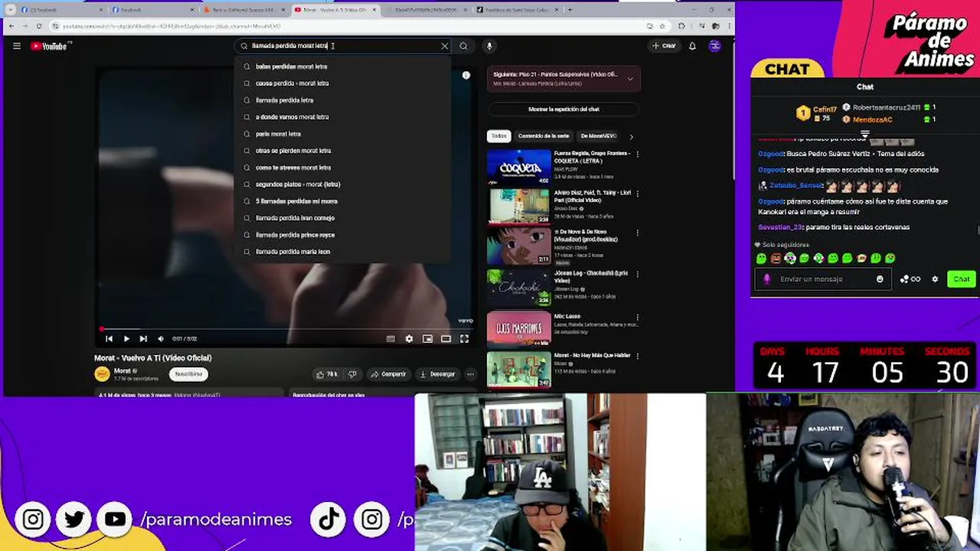Go to the YouTube home logo
This screenshot has height=551, width=980.
[x=51, y=46]
